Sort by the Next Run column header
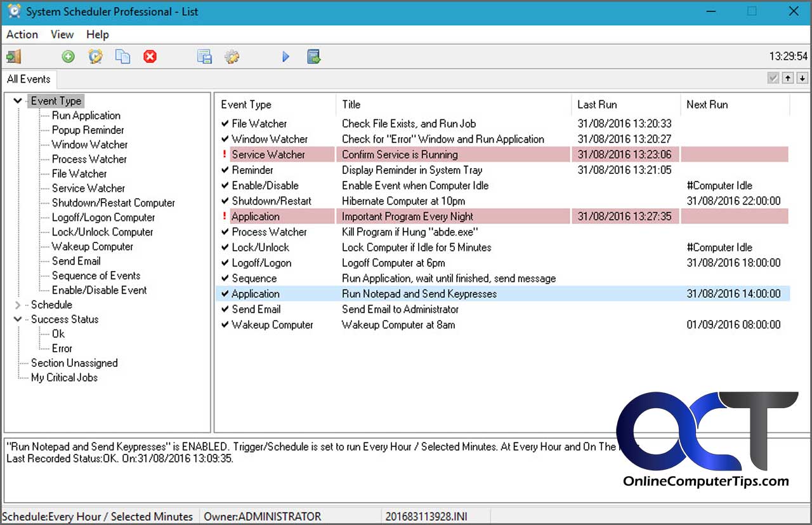Viewport: 812px width, 525px height. [x=735, y=105]
